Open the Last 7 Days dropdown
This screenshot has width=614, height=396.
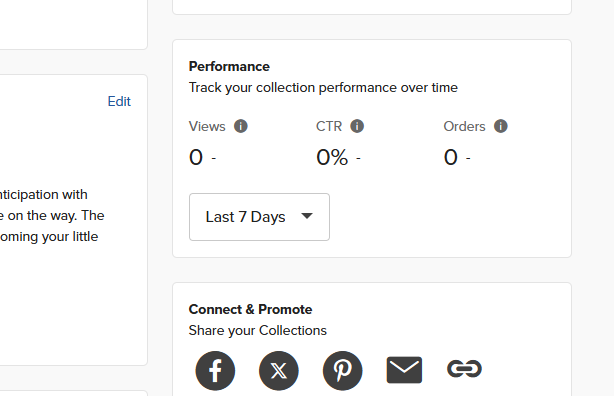tap(259, 217)
